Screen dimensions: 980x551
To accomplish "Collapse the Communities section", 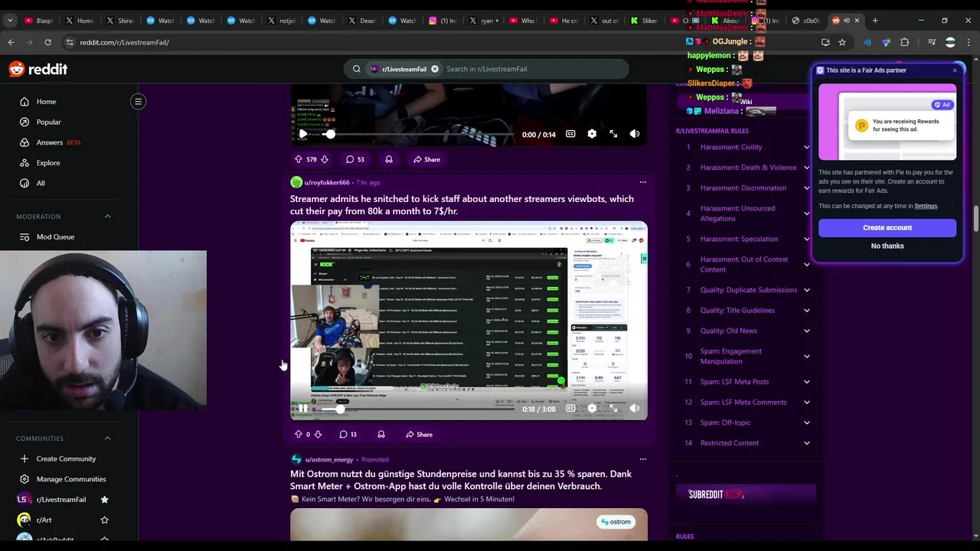I will click(x=107, y=439).
